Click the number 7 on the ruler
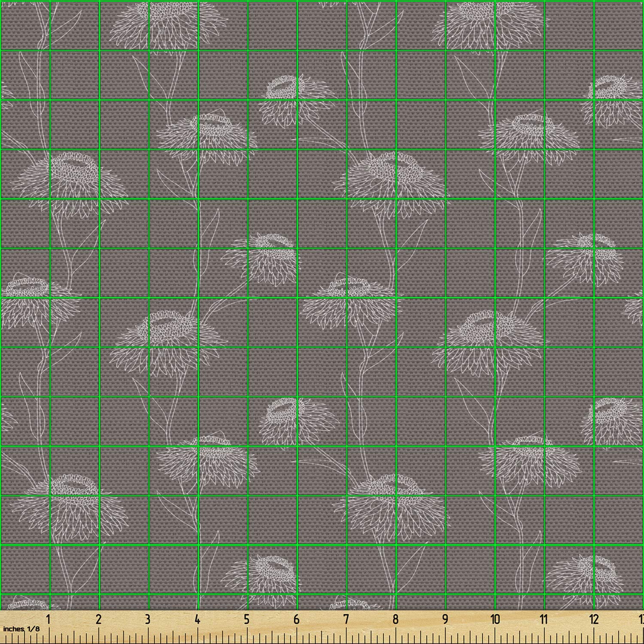Viewport: 644px width, 644px height. point(346,620)
